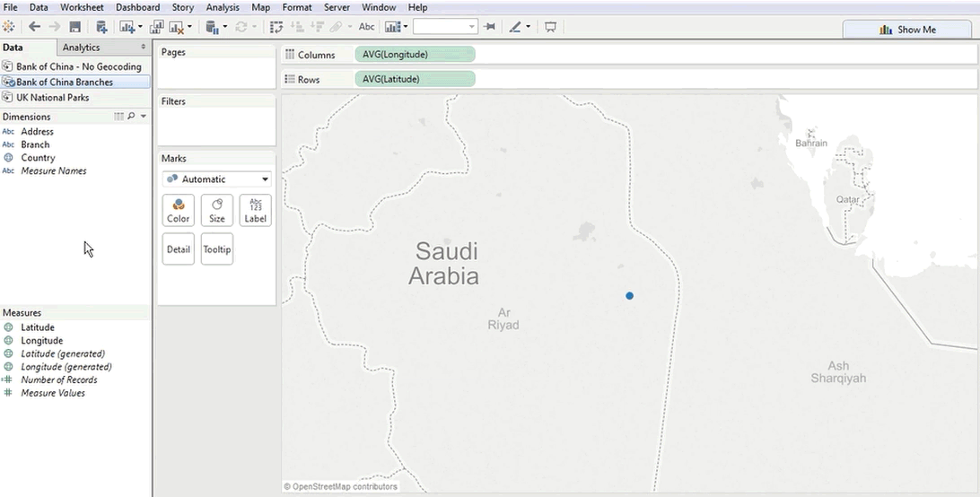
Task: Click the Undo back arrow icon
Action: pyautogui.click(x=34, y=27)
